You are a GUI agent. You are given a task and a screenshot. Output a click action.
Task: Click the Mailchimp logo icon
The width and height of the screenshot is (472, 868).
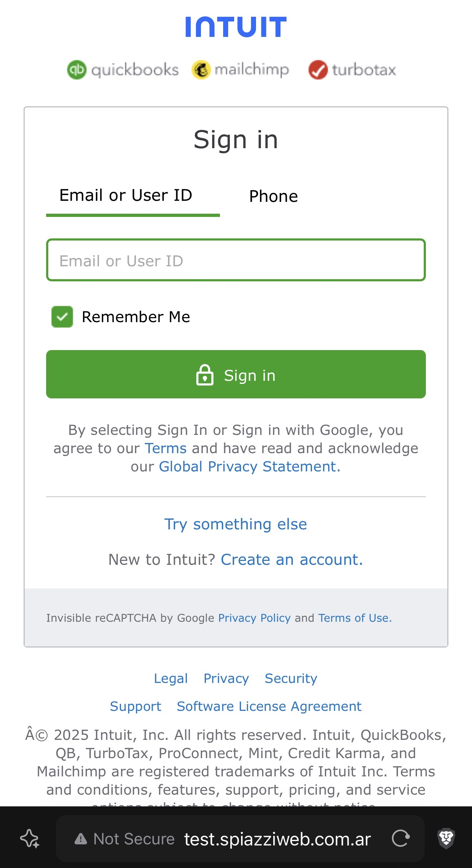201,70
